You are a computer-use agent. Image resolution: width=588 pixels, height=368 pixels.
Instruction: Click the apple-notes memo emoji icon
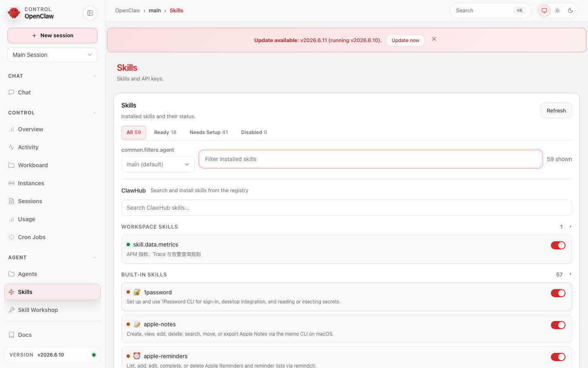pyautogui.click(x=137, y=324)
